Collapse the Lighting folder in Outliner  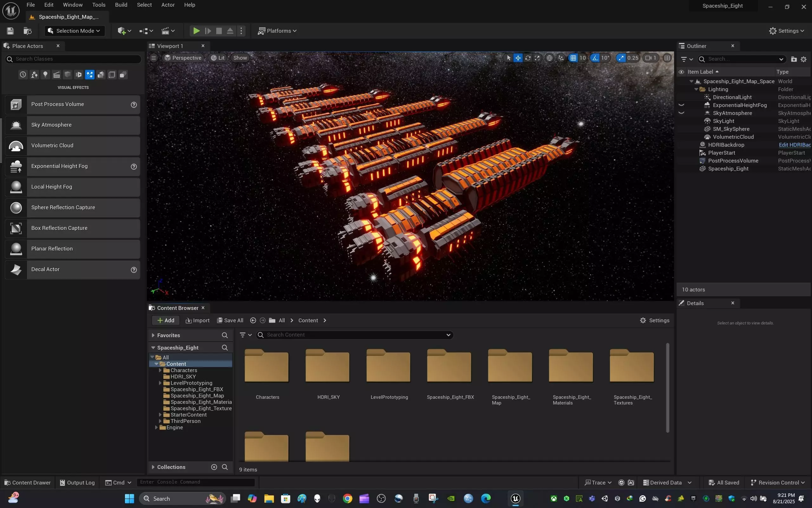(x=696, y=89)
